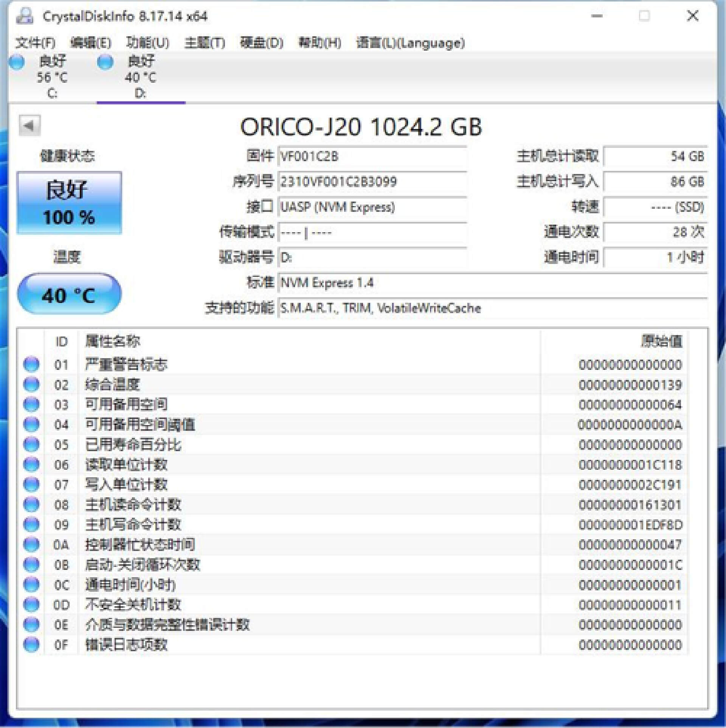Select the 严重警告标志 attribute name
726x728 pixels.
(126, 364)
